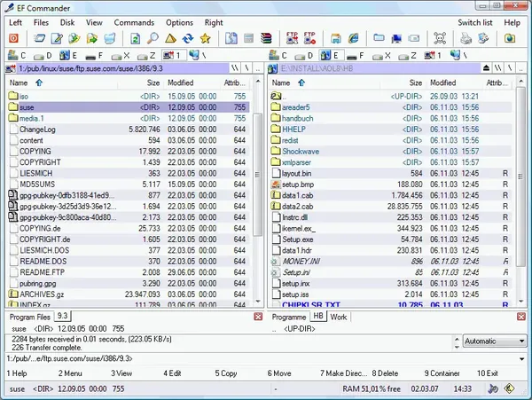Click the printer icon in toolbar
This screenshot has width=532, height=400.
(465, 38)
